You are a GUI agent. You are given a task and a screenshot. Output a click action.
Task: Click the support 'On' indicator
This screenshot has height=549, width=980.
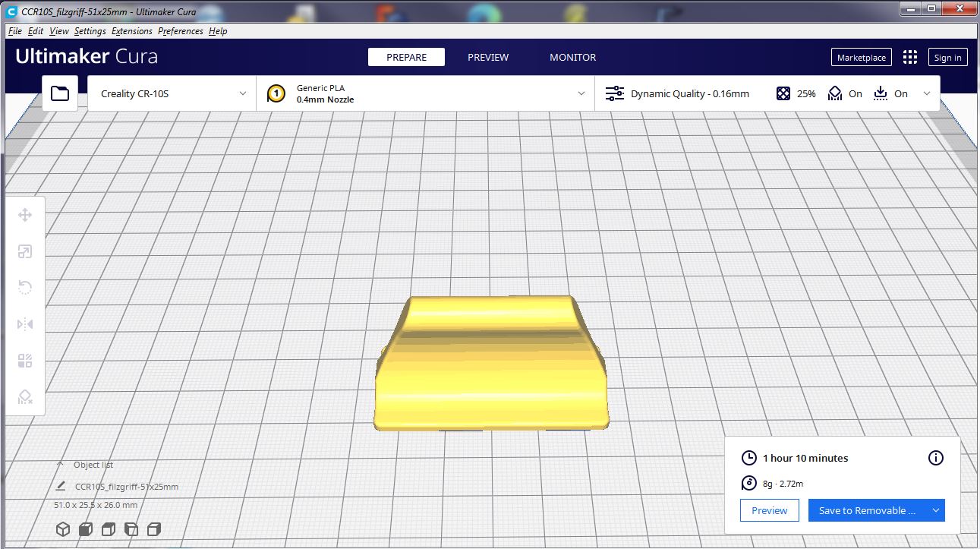coord(845,93)
